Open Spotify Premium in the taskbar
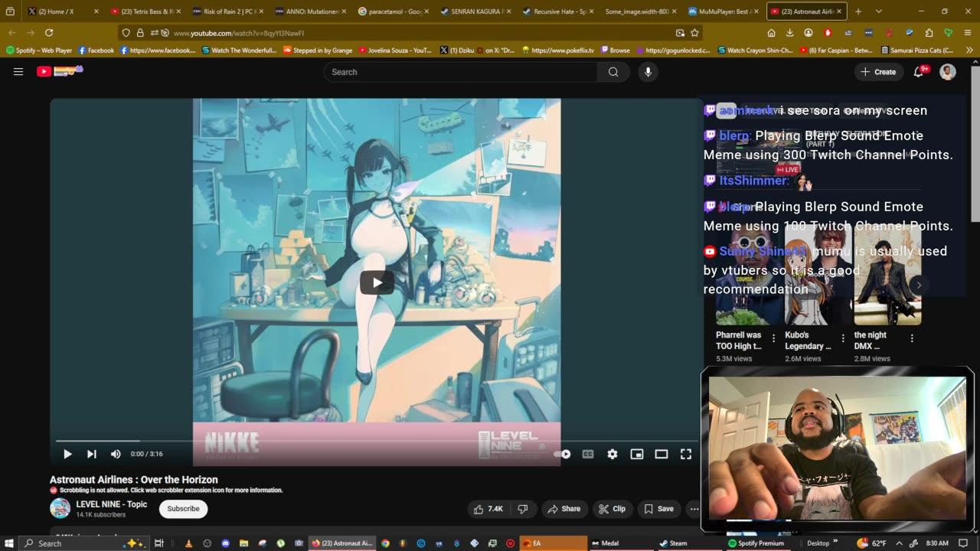The image size is (980, 551). 756,543
